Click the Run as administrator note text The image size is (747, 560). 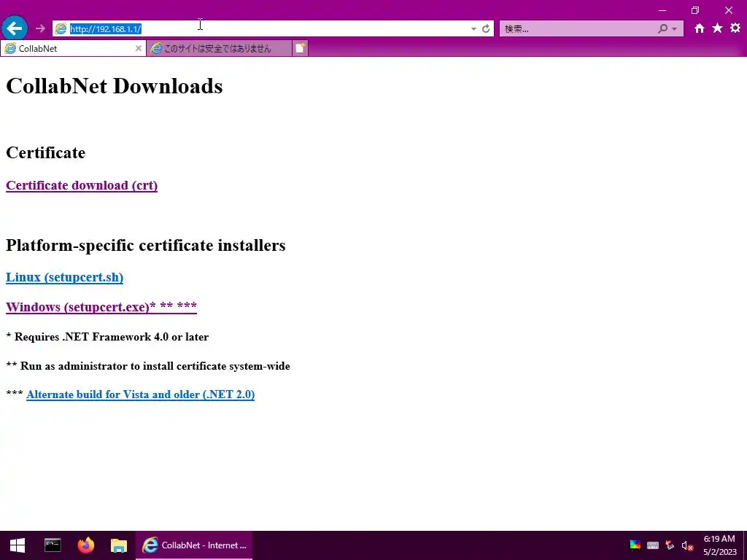(148, 366)
